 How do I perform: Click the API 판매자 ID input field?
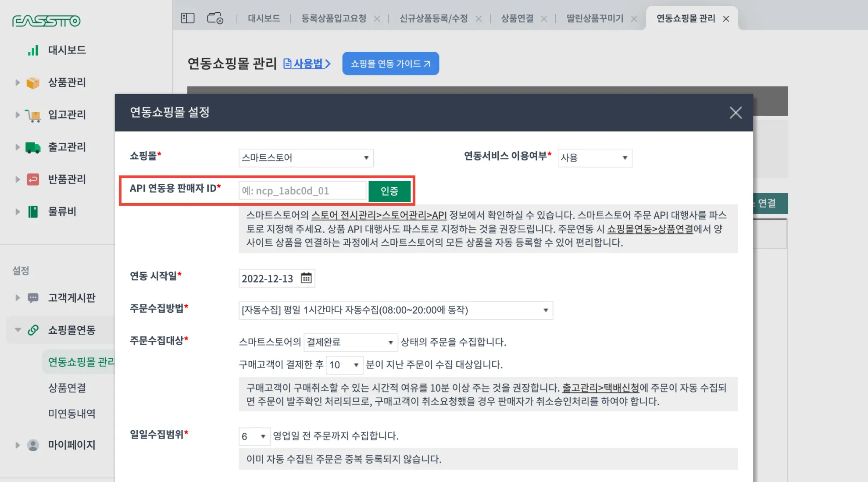pos(302,191)
